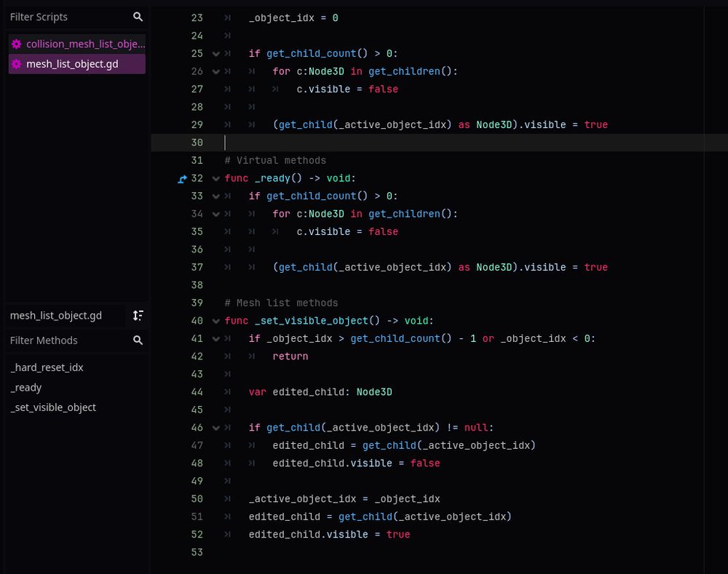Fold the for loop at line 26
Viewport: 728px width, 574px height.
[216, 71]
